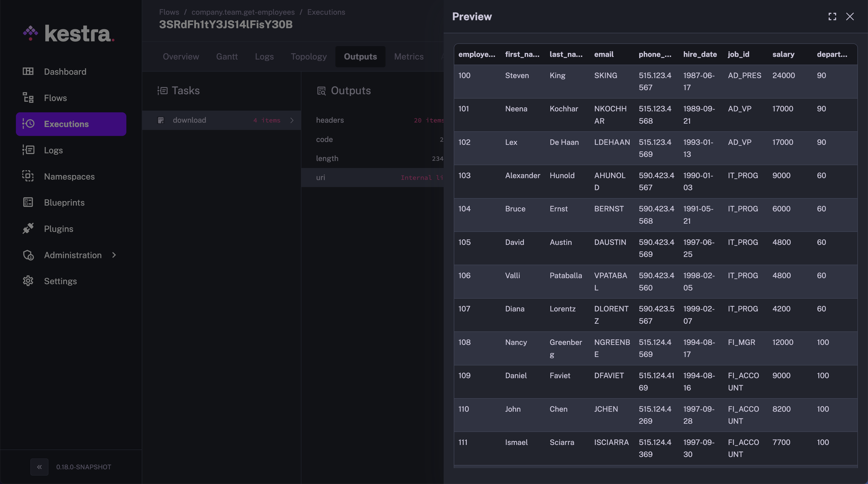Open Logs via its sidebar icon

click(28, 150)
